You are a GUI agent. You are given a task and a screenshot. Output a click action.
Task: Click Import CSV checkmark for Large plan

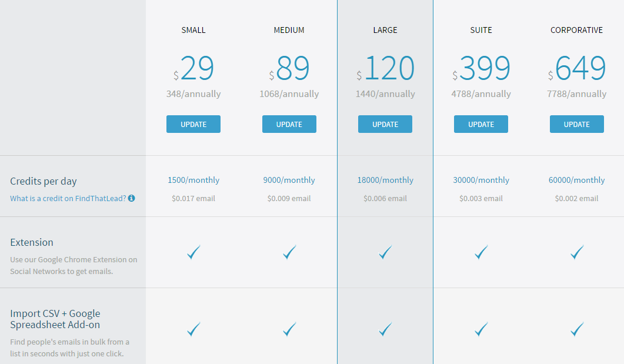(385, 329)
